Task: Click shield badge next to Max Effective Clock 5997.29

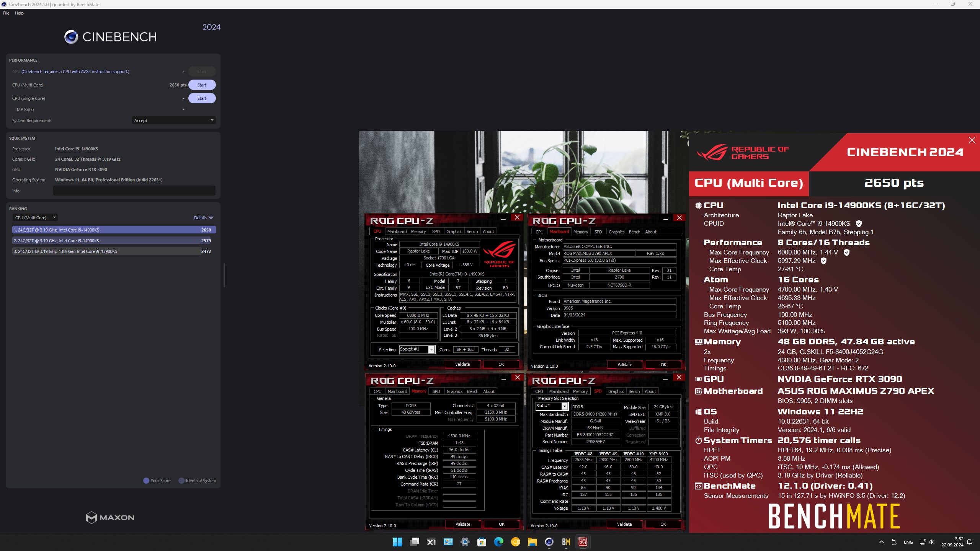Action: pos(823,261)
